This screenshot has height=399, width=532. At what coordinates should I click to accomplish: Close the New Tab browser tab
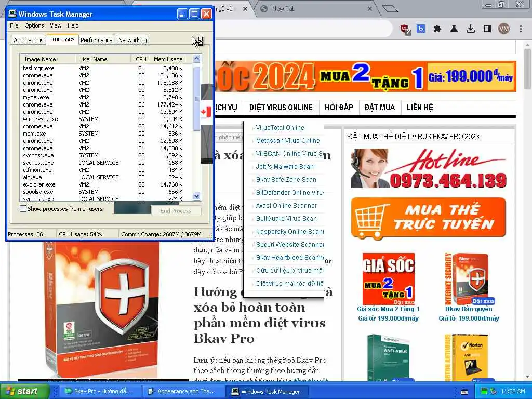pyautogui.click(x=370, y=9)
